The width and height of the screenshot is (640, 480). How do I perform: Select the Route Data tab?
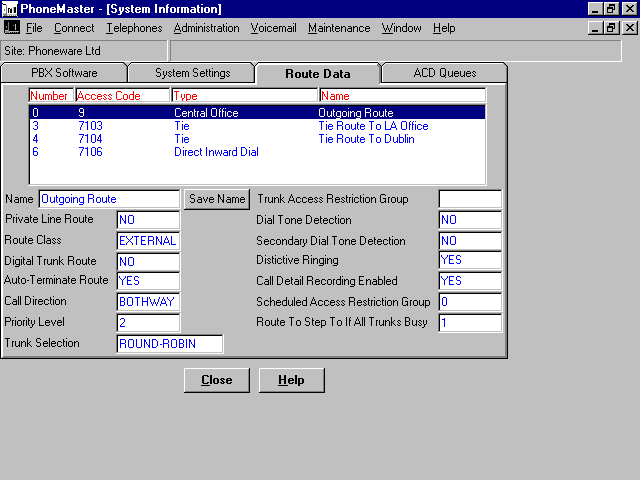pos(318,74)
